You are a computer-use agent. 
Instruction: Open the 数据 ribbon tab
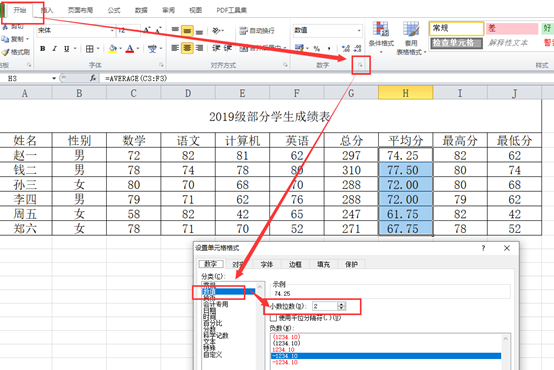coord(141,10)
